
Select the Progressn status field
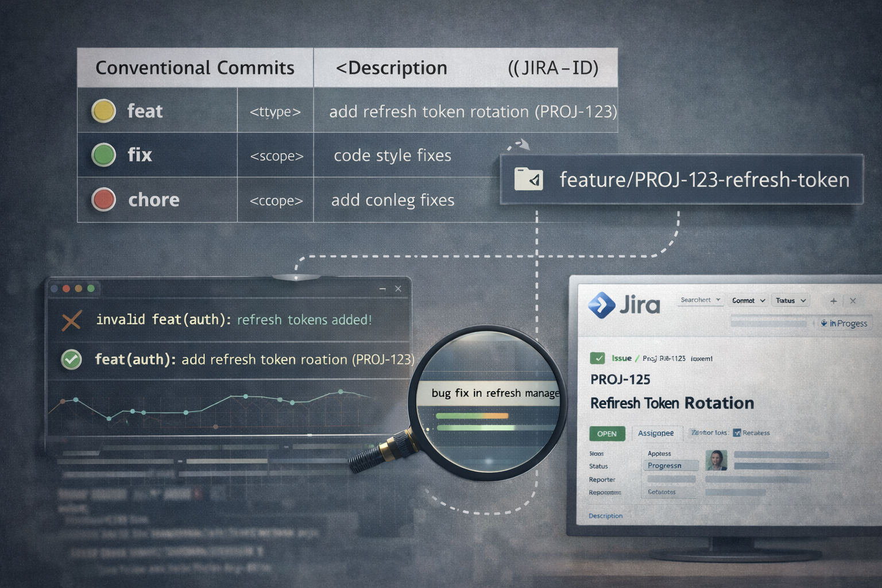click(670, 466)
